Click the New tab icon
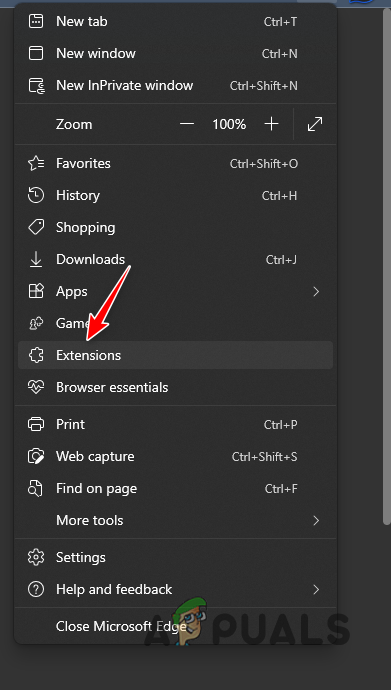Viewport: 391px width, 690px height. coord(36,21)
